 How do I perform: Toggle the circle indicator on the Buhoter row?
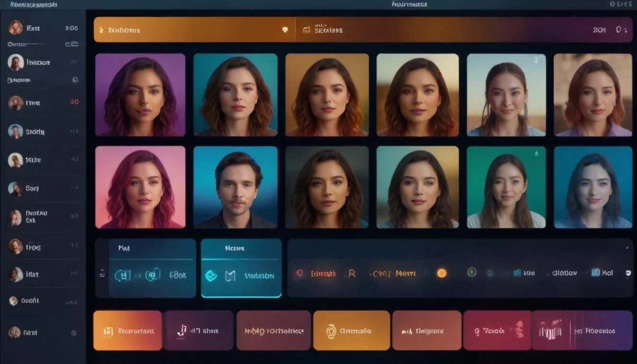(x=75, y=80)
